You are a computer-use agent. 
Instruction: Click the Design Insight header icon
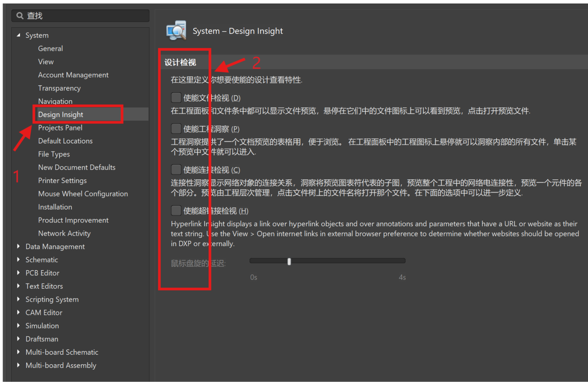pos(176,31)
